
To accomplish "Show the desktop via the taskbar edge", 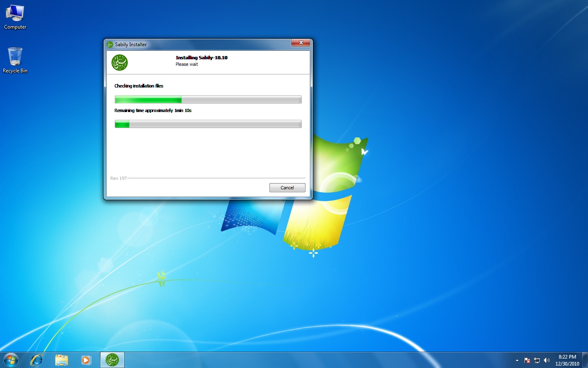I will click(586, 360).
